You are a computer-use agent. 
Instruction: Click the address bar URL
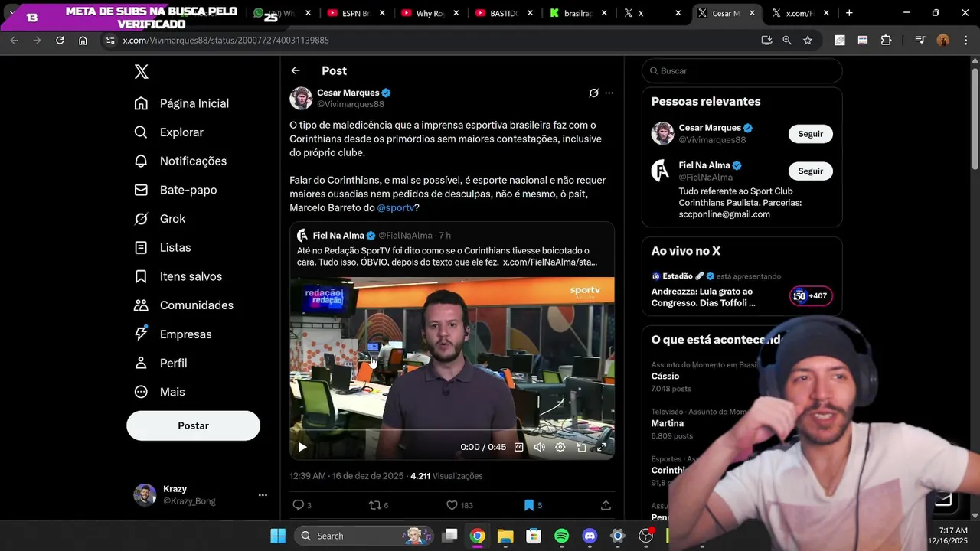(x=226, y=40)
